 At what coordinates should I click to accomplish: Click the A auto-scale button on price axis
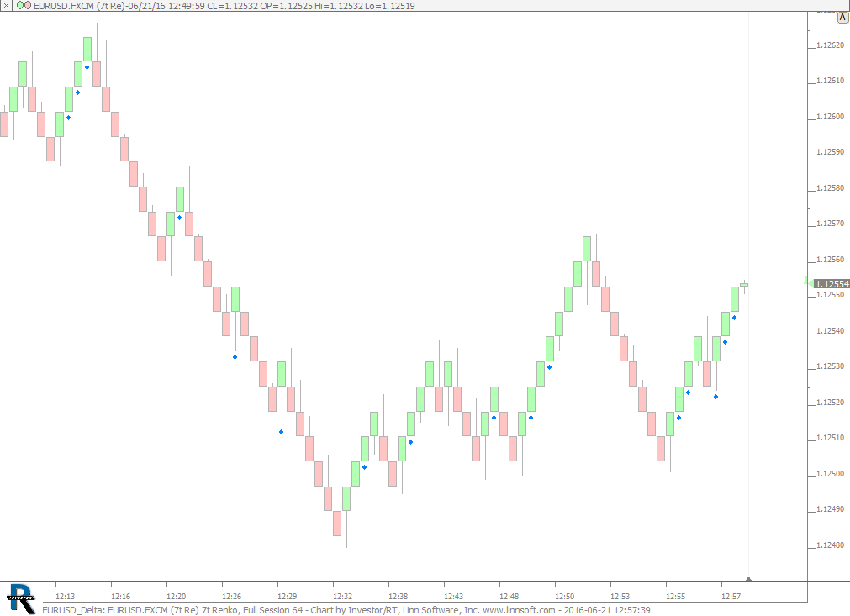[x=842, y=18]
